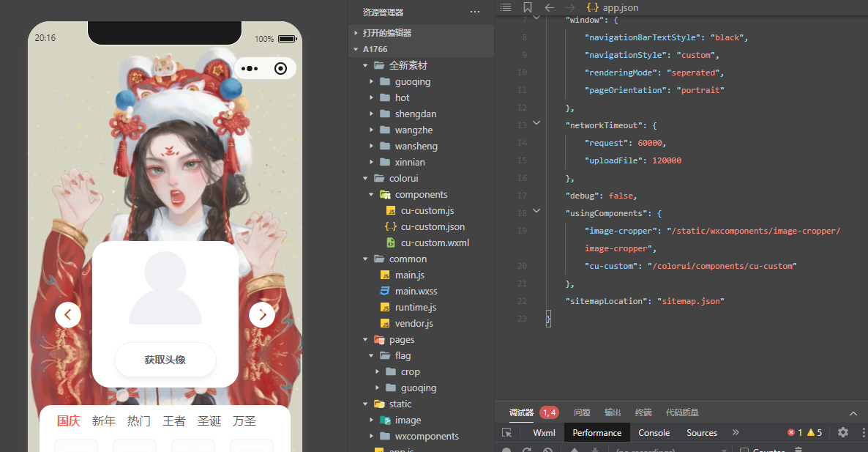Tap the mini program capsule menu dots

[250, 69]
